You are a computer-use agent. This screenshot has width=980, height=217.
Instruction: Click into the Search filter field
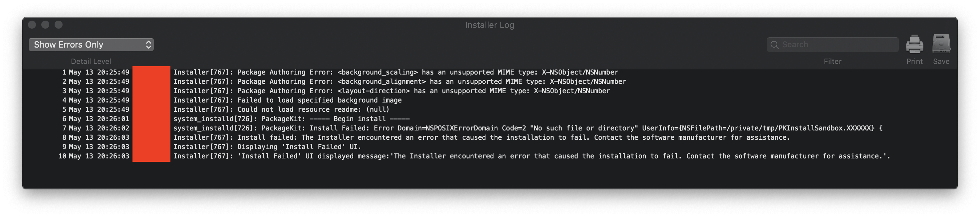[x=833, y=45]
